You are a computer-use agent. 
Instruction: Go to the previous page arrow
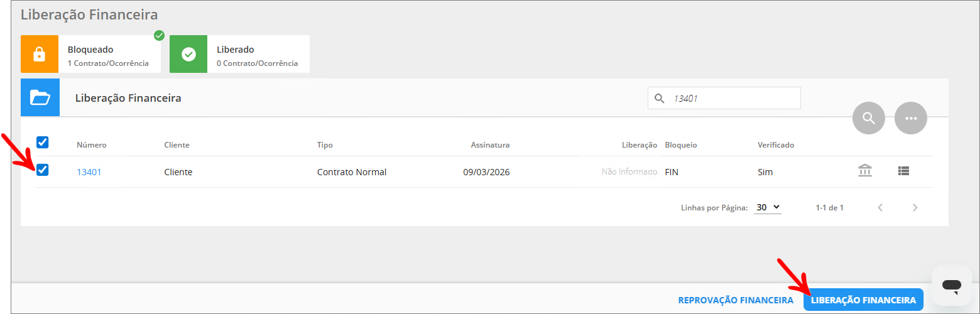click(x=880, y=207)
